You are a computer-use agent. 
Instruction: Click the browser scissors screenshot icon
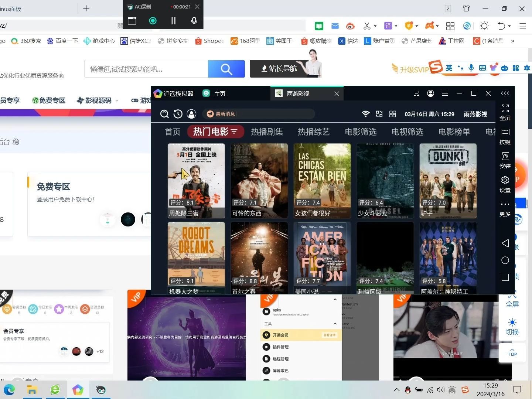367,26
